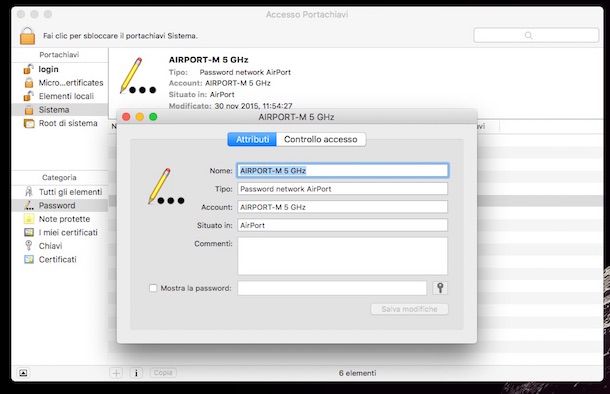Click the Portachiavi section header
Image resolution: width=610 pixels, height=394 pixels.
[x=59, y=55]
